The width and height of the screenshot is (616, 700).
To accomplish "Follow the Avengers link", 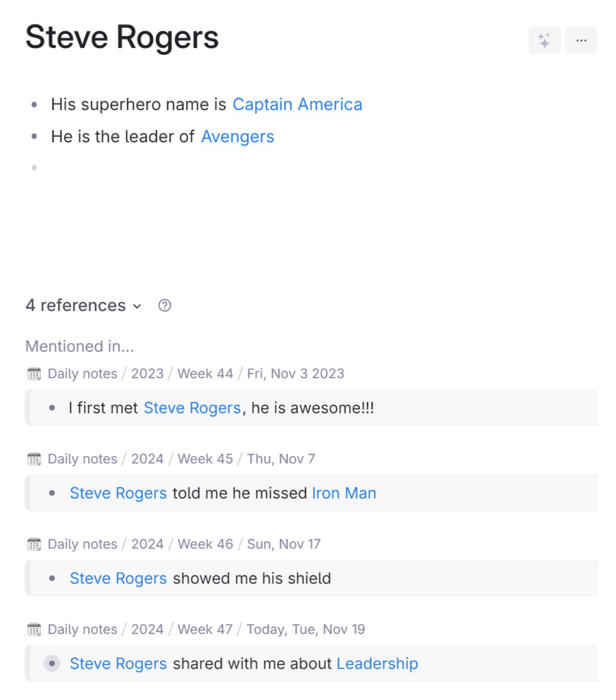I will click(x=237, y=137).
